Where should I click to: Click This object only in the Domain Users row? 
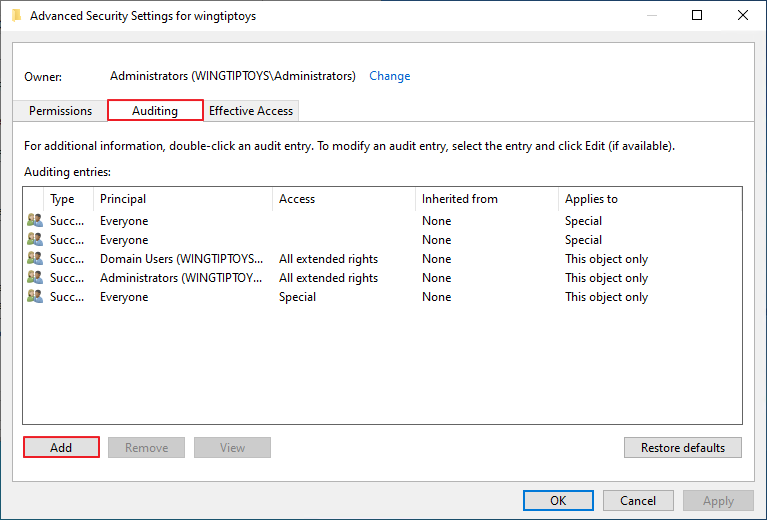coord(606,259)
